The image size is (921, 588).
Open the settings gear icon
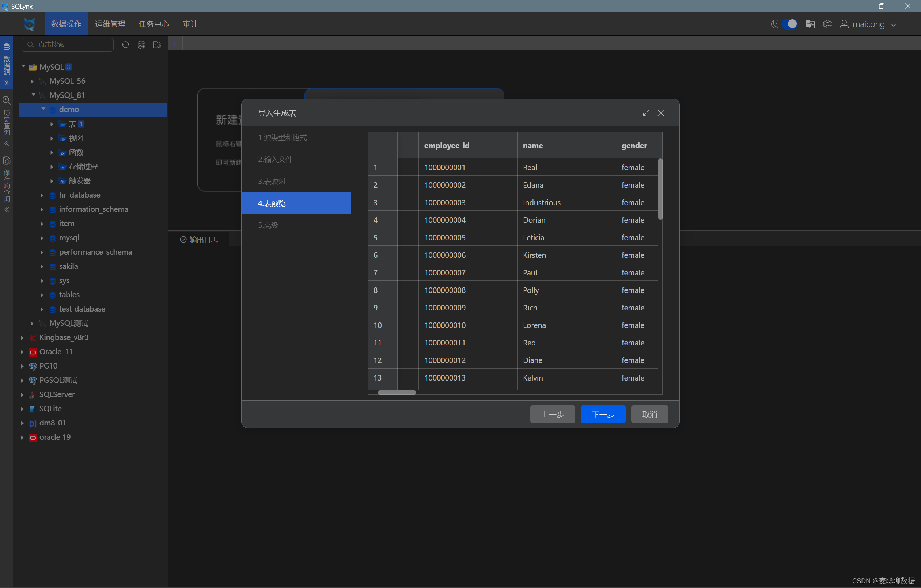[x=827, y=24]
